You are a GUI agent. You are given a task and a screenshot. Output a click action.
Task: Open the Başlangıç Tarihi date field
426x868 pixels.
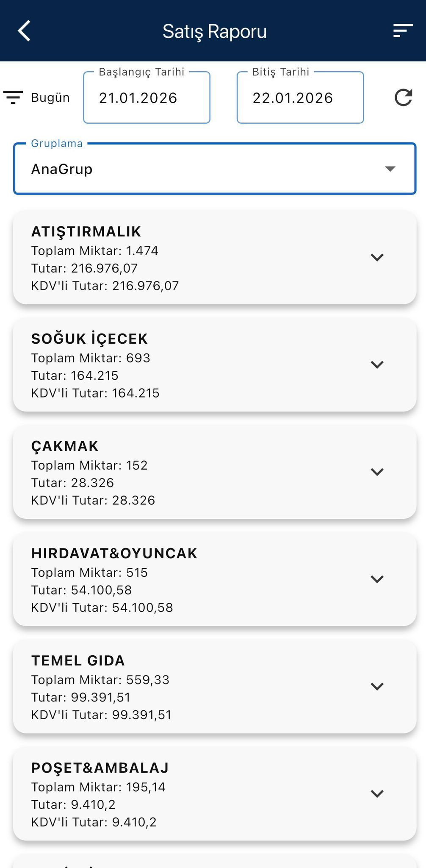pos(147,98)
